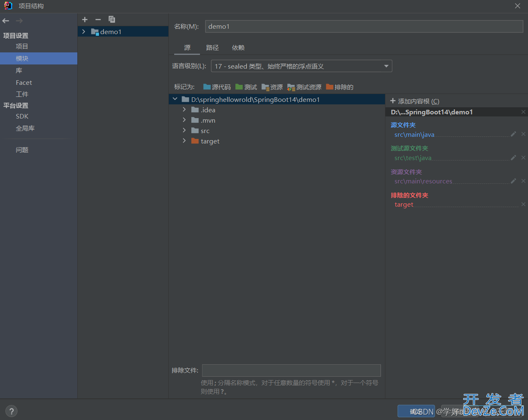
Task: Go forward using the right arrow
Action: pos(19,21)
